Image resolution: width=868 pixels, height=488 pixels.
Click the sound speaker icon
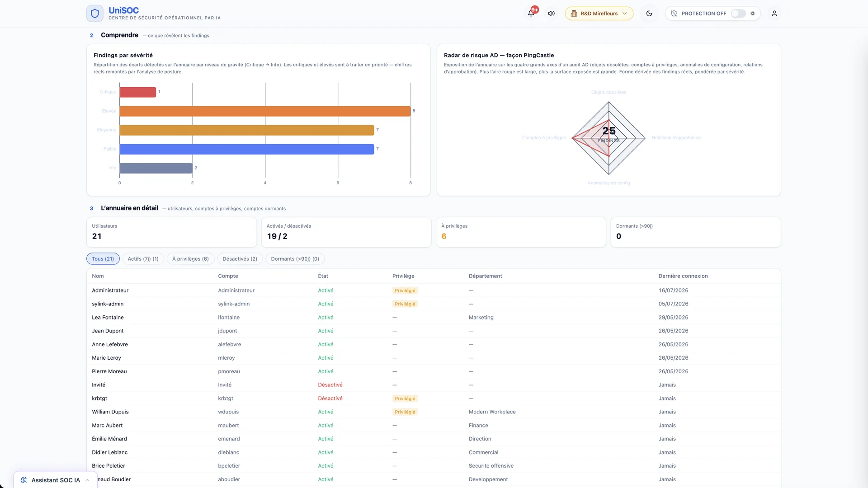pos(551,14)
